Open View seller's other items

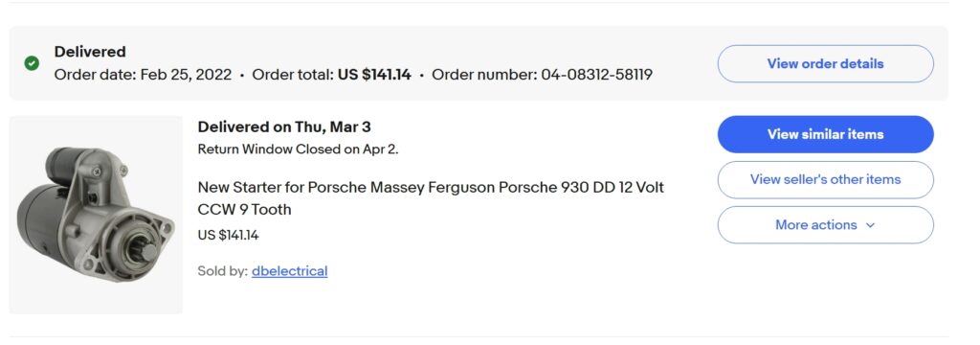point(825,180)
